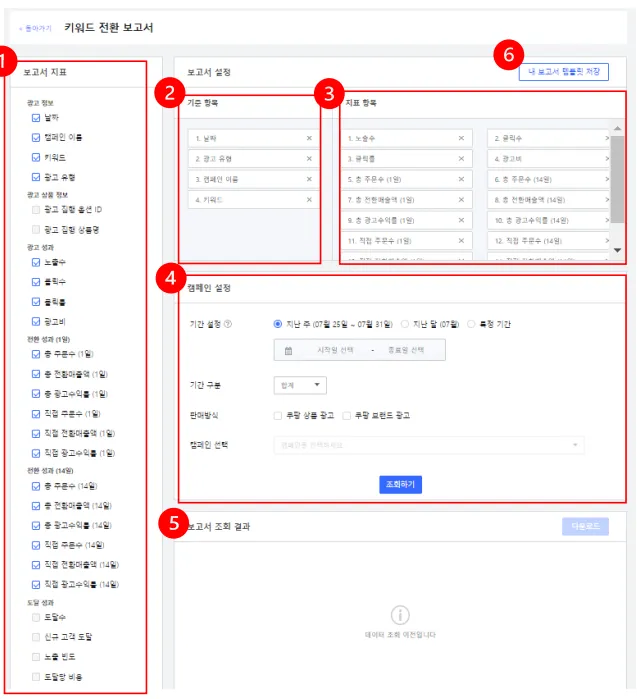Toggle 직접 주문수 (14일) checkbox
Screen dimensions: 637x699
(x=36, y=545)
